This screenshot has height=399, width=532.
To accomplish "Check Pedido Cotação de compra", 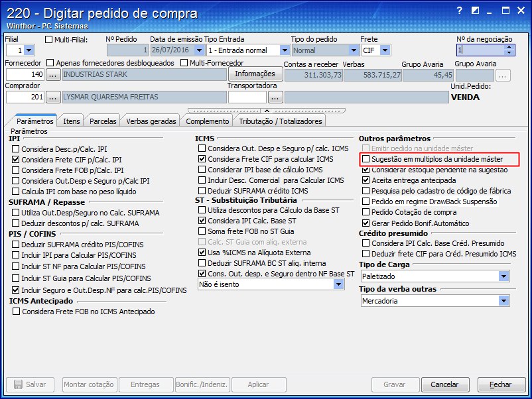I will (366, 212).
